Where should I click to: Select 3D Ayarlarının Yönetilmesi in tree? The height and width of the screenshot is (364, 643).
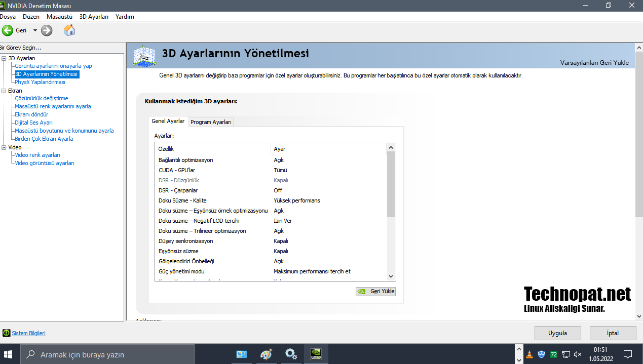(x=47, y=74)
